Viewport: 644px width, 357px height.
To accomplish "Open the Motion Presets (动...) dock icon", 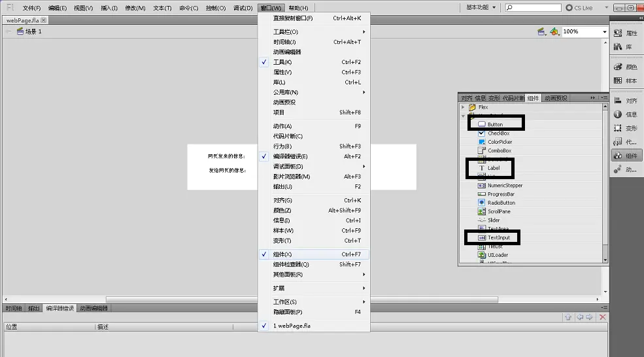I will coord(618,169).
